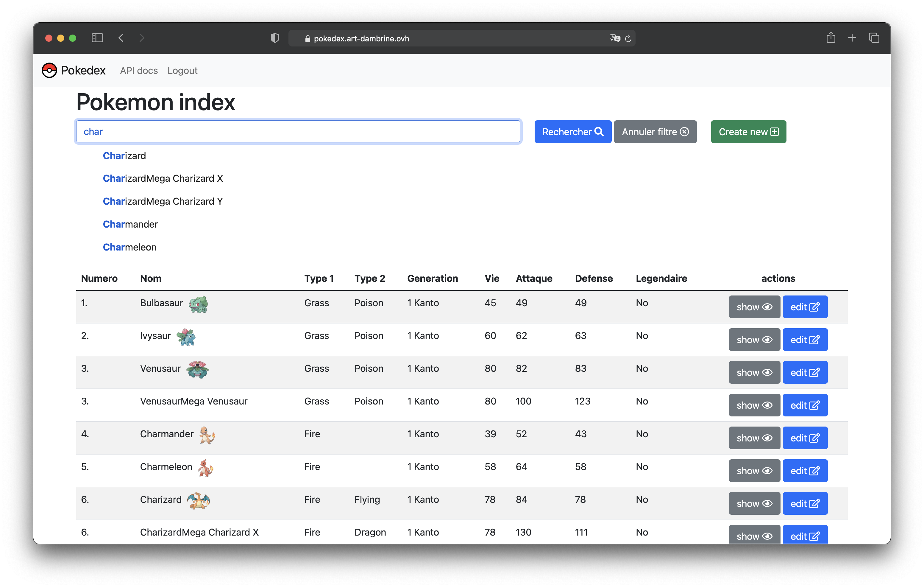924x588 pixels.
Task: Click the Vie column header
Action: point(492,279)
